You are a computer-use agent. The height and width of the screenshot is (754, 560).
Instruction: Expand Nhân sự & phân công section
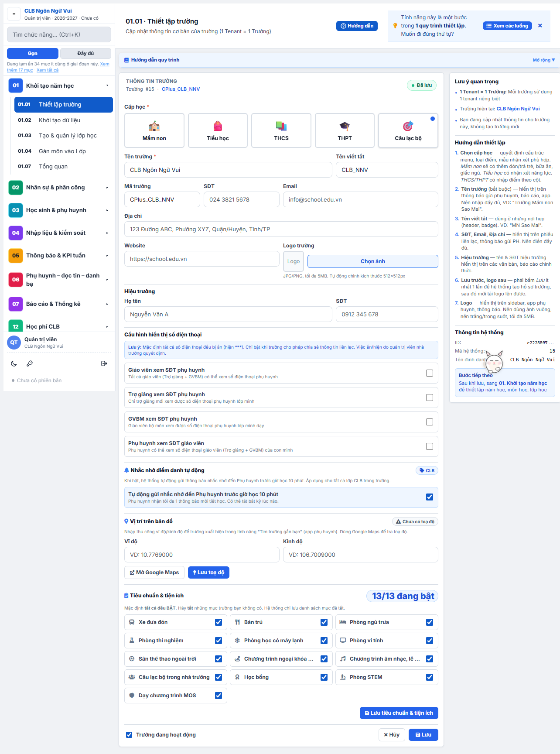point(59,188)
